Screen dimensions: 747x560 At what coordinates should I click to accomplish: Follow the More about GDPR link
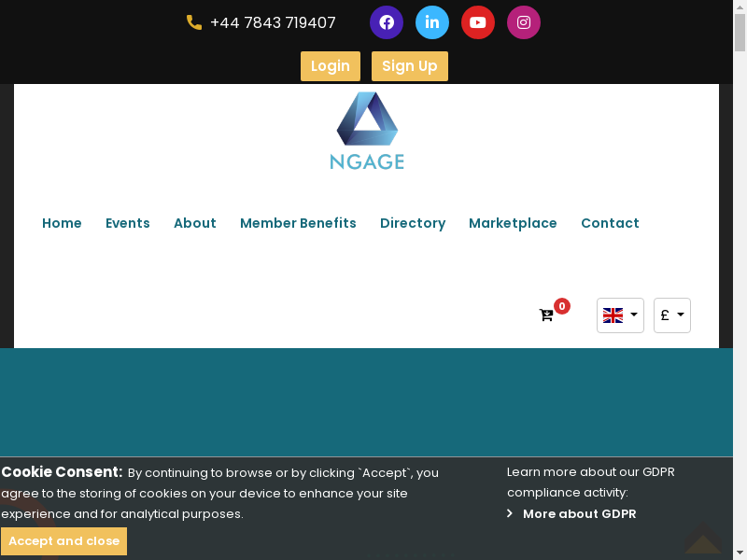(x=579, y=514)
